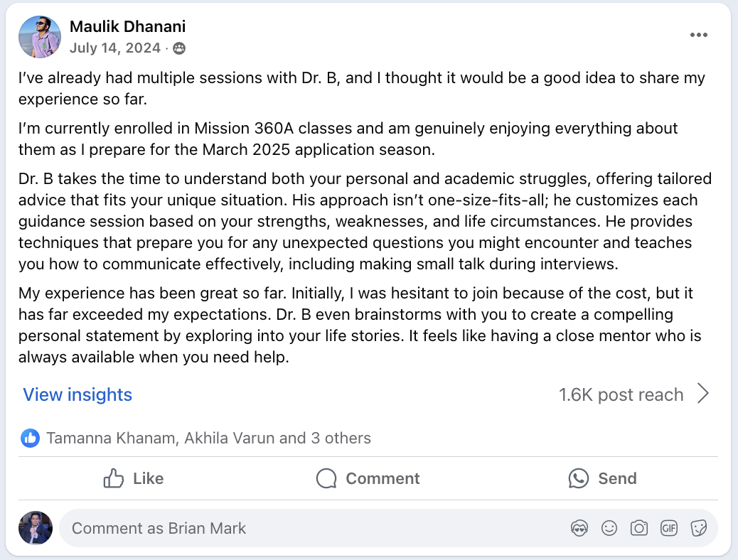Open the emoji picker in comment box

(x=609, y=528)
